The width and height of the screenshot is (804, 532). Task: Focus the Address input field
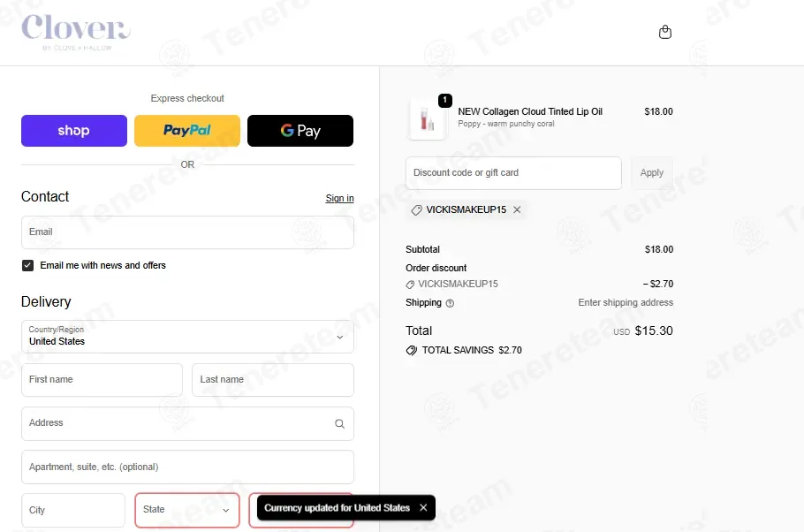coord(187,424)
